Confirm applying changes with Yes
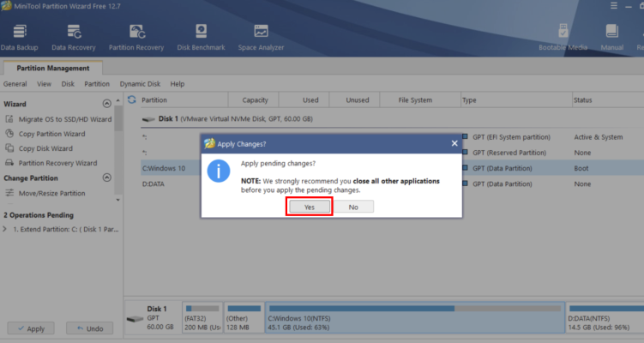This screenshot has height=343, width=644. pyautogui.click(x=310, y=207)
